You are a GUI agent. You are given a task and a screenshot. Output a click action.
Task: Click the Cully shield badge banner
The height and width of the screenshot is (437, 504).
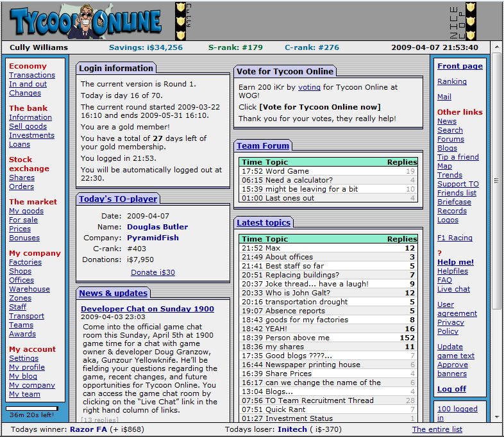pyautogui.click(x=182, y=21)
